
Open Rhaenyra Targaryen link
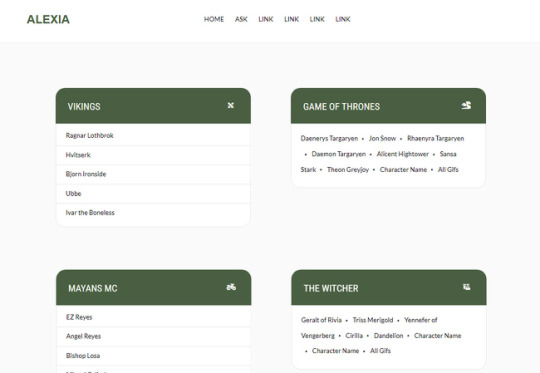click(436, 138)
